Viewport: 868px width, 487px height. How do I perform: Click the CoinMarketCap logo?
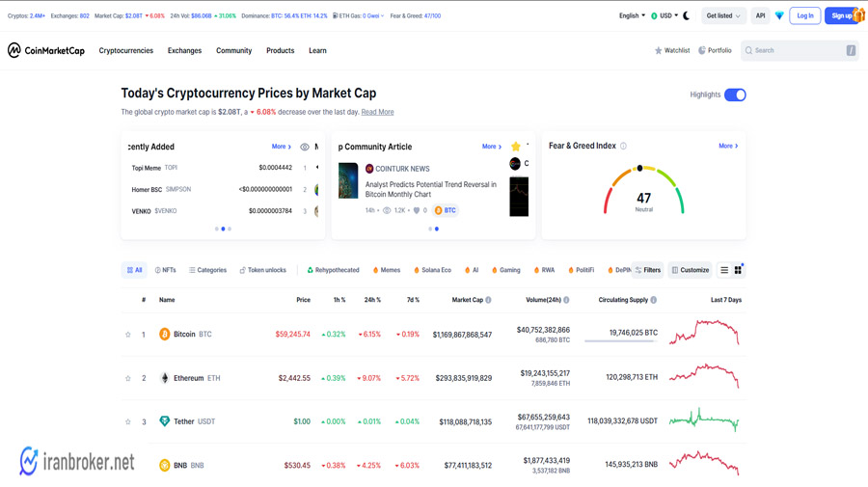(x=46, y=50)
